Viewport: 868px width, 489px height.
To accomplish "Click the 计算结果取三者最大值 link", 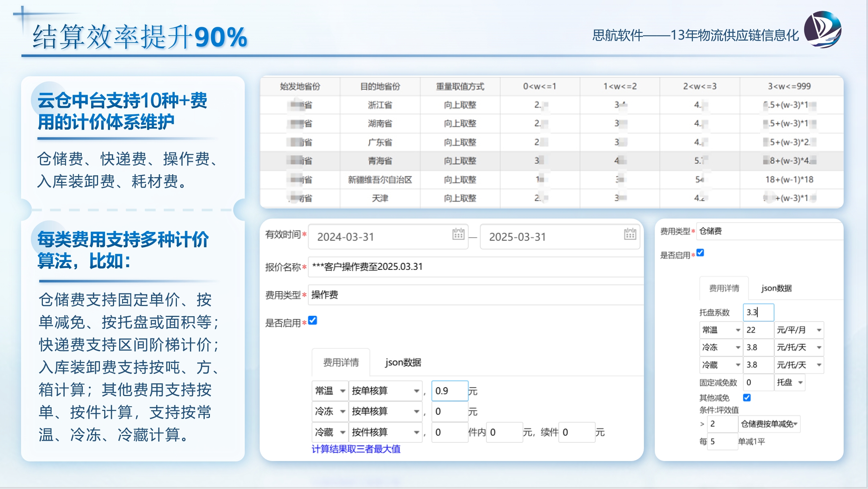I will [356, 449].
